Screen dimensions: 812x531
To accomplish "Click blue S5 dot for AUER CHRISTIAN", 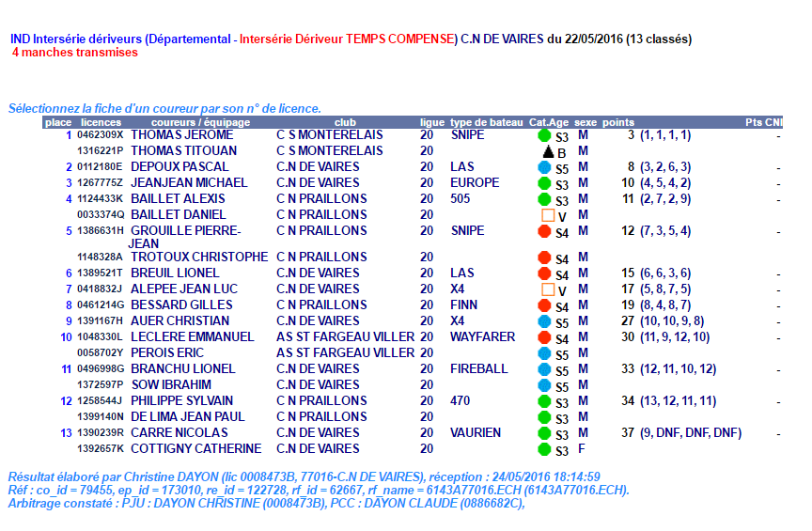I will pyautogui.click(x=544, y=321).
